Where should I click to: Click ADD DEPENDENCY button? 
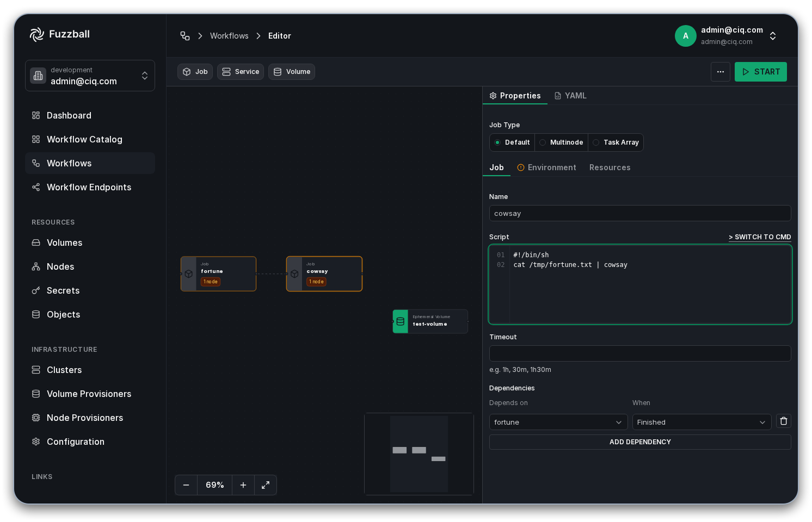coord(640,442)
